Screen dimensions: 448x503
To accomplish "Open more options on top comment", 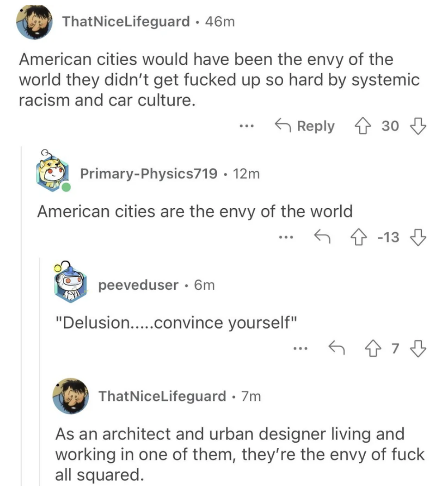I will pyautogui.click(x=247, y=126).
